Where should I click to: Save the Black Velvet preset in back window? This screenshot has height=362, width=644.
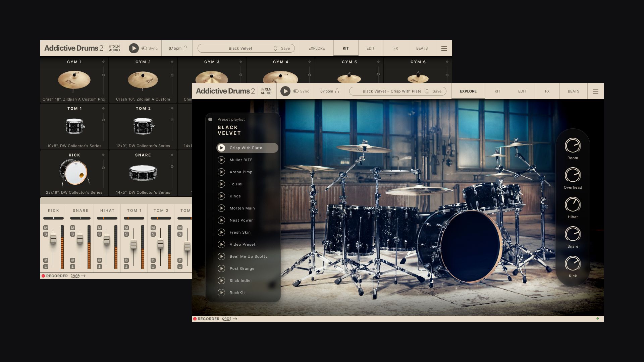[285, 48]
